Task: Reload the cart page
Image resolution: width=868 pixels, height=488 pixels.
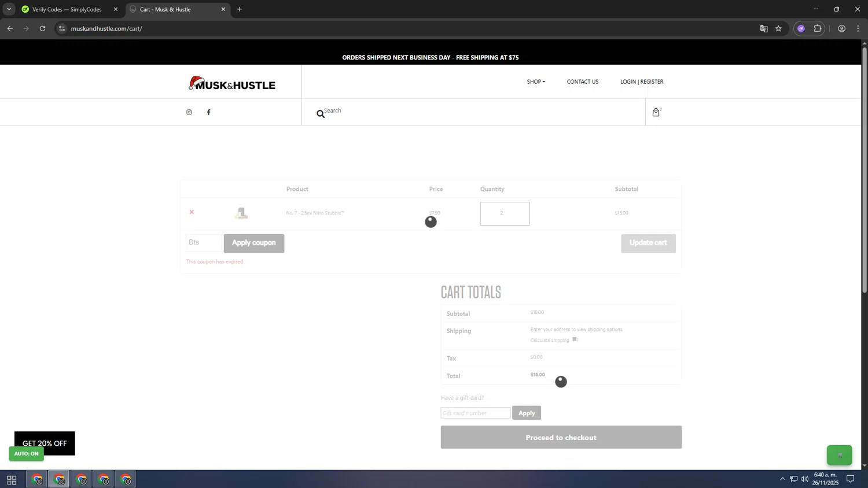Action: (42, 28)
